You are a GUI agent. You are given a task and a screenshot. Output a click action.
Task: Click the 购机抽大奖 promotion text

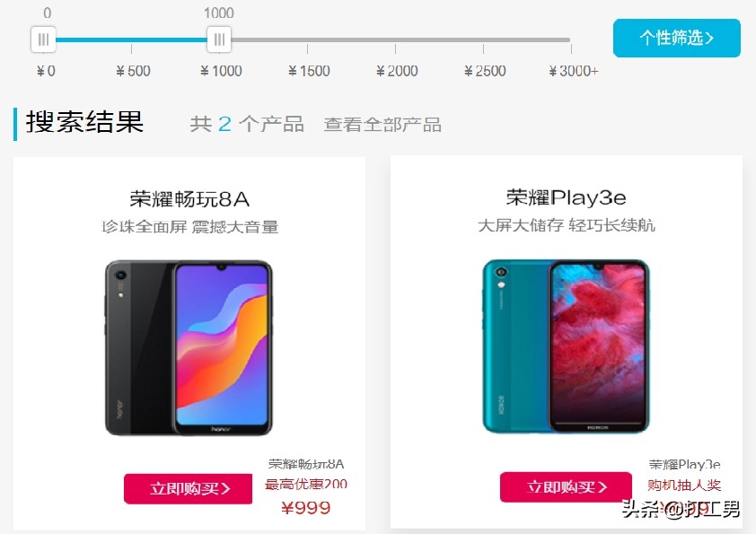pos(684,485)
